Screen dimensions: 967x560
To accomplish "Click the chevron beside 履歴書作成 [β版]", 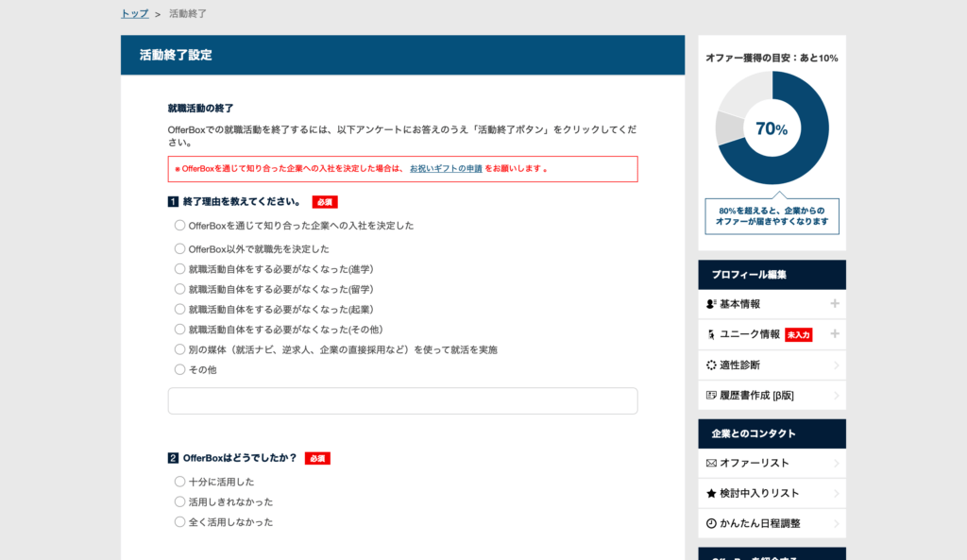I will coord(837,396).
